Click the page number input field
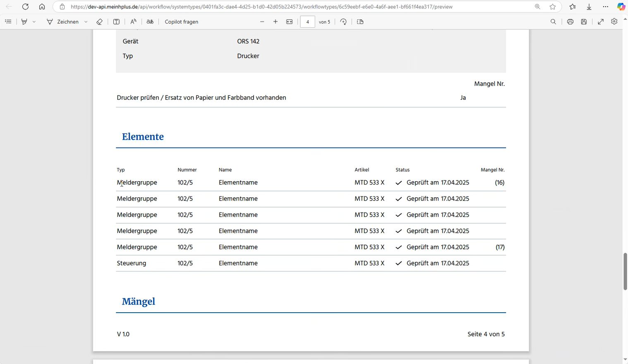This screenshot has height=364, width=628. coord(307,22)
